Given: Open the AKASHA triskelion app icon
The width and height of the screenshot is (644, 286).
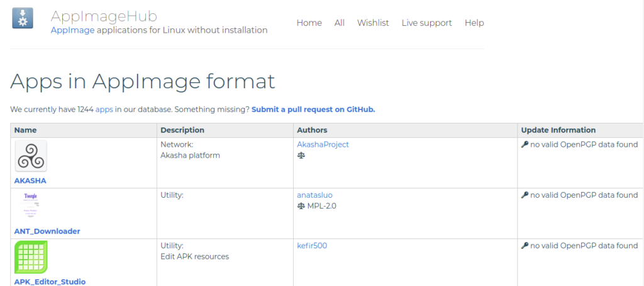Looking at the screenshot, I should [31, 156].
